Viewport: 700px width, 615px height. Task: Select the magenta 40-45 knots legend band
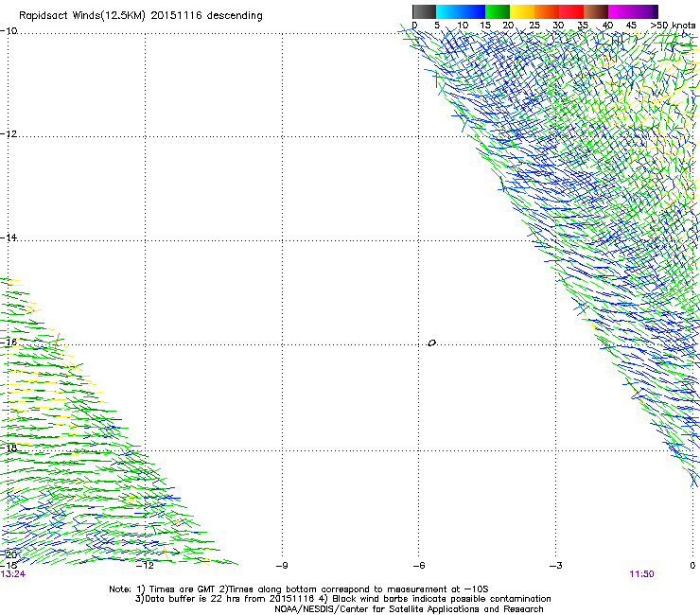621,11
